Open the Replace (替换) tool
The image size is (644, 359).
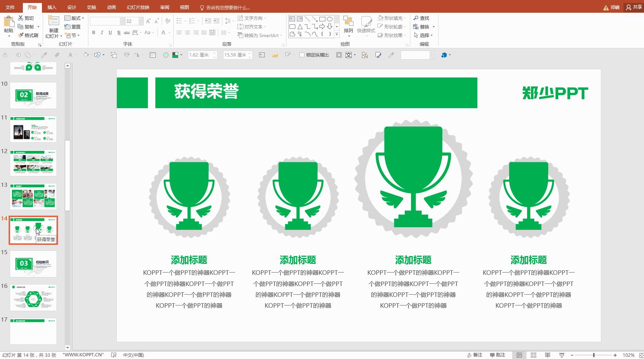click(x=424, y=26)
